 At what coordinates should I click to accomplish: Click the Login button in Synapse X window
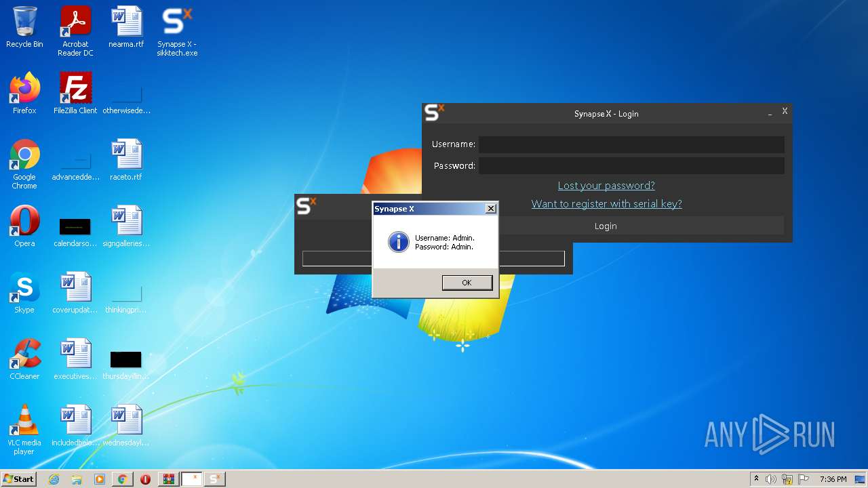point(606,226)
